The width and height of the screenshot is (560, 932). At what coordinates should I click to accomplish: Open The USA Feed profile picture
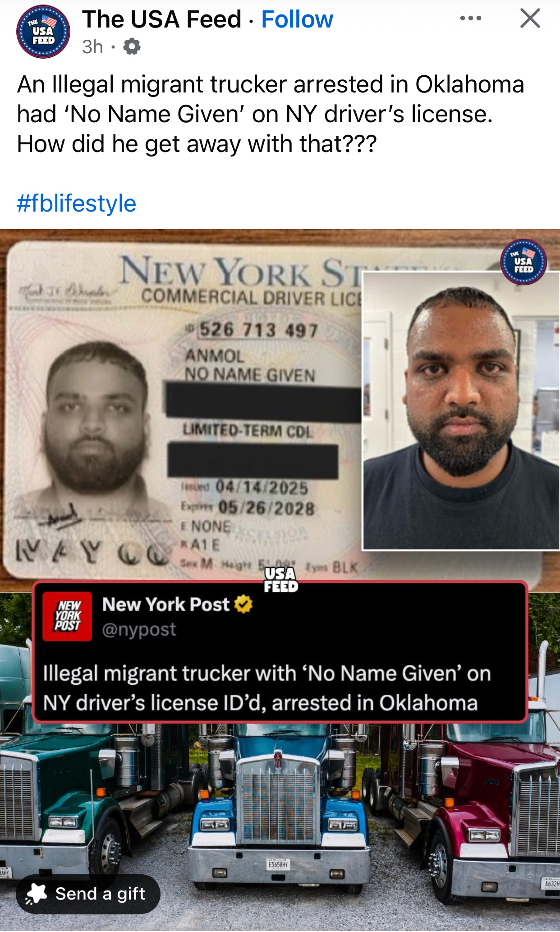pyautogui.click(x=43, y=32)
